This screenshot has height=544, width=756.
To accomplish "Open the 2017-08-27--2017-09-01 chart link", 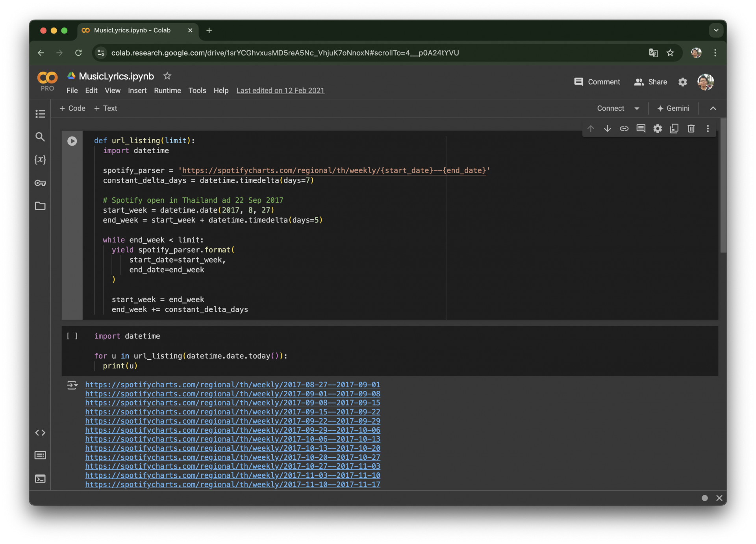I will click(233, 385).
